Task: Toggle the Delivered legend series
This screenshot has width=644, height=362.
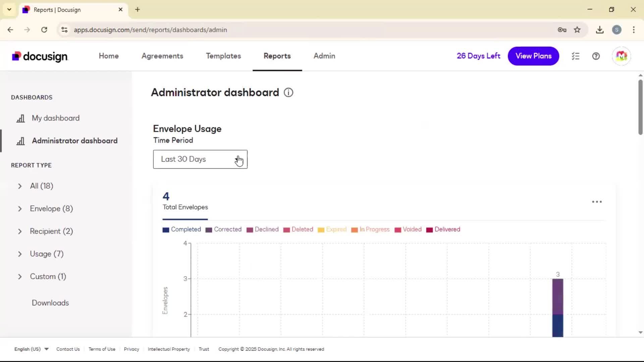Action: click(443, 230)
